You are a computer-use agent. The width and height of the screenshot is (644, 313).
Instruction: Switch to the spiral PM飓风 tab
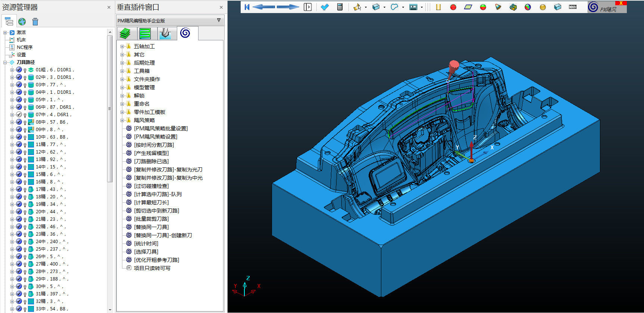pyautogui.click(x=185, y=33)
